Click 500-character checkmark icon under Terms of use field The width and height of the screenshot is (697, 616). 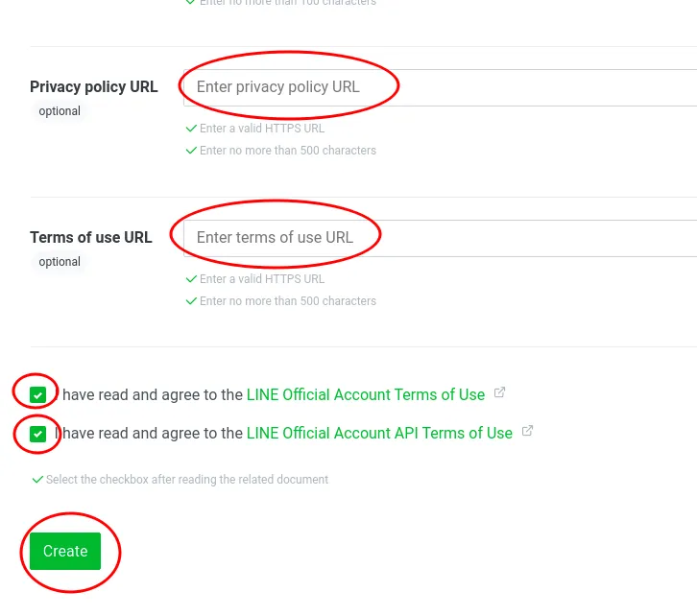click(x=192, y=301)
